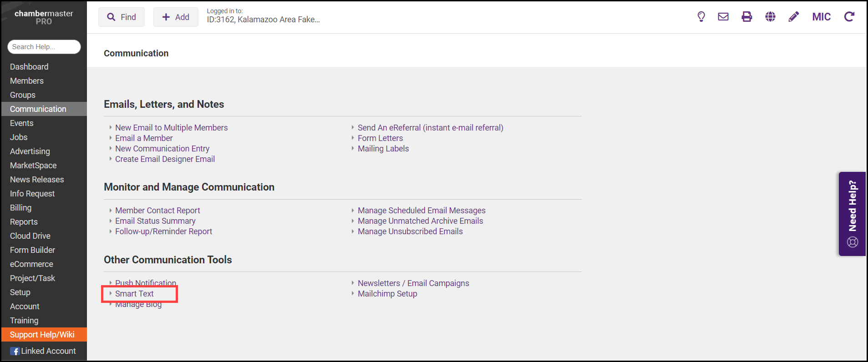Open Newsletters / Email Campaigns link
868x362 pixels.
[413, 283]
